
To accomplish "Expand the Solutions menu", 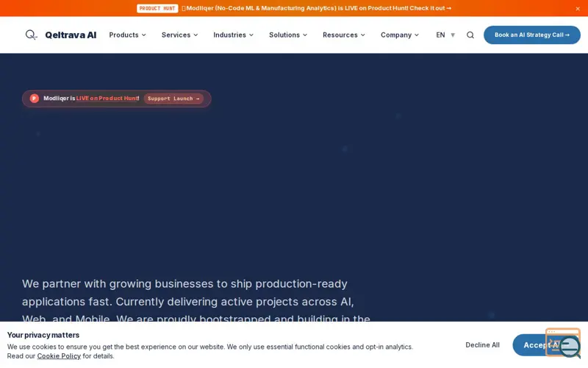I will coord(288,35).
